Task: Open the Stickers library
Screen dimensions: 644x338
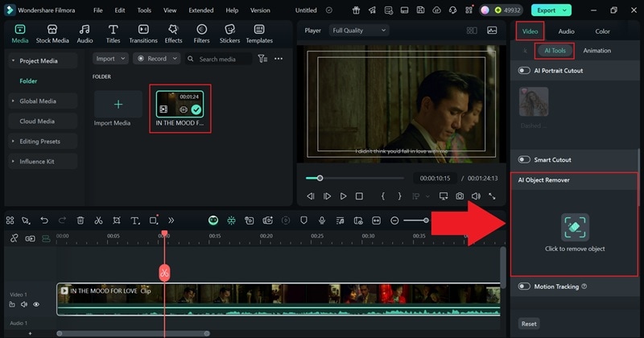Action: pos(229,34)
